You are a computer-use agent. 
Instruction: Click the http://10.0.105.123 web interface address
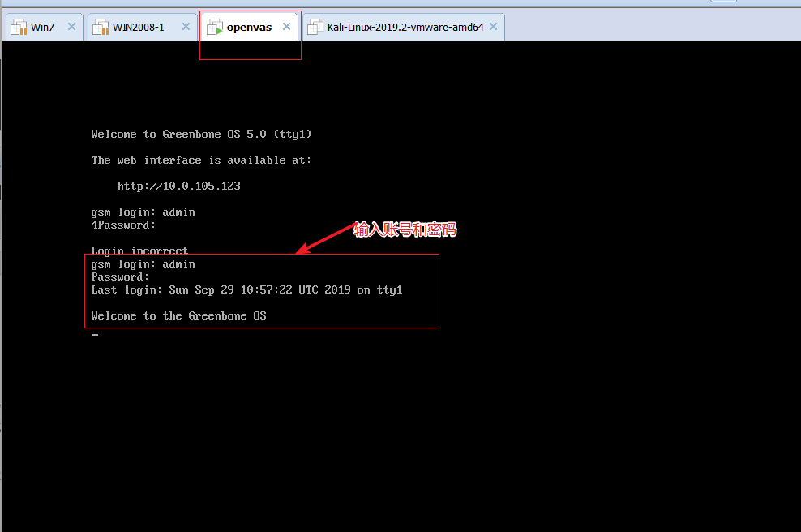(179, 186)
